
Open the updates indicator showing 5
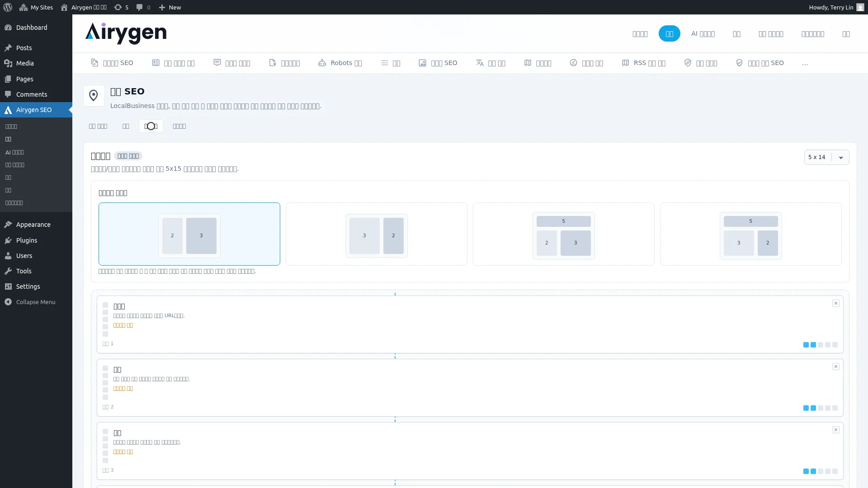pyautogui.click(x=121, y=7)
